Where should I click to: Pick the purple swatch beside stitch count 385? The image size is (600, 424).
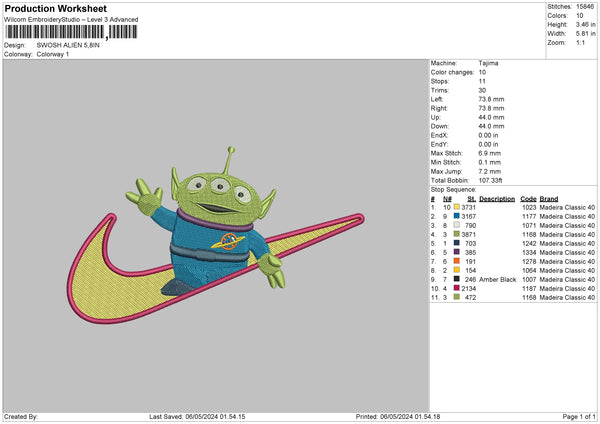pyautogui.click(x=457, y=252)
